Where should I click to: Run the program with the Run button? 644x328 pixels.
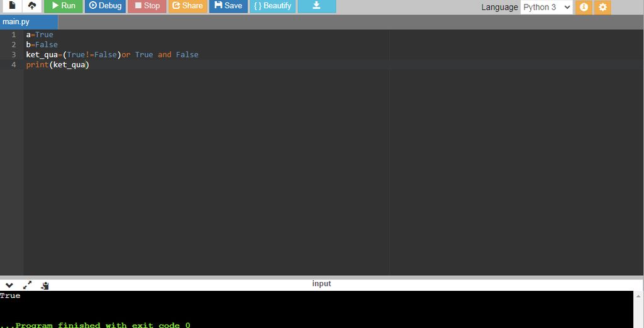pyautogui.click(x=64, y=6)
